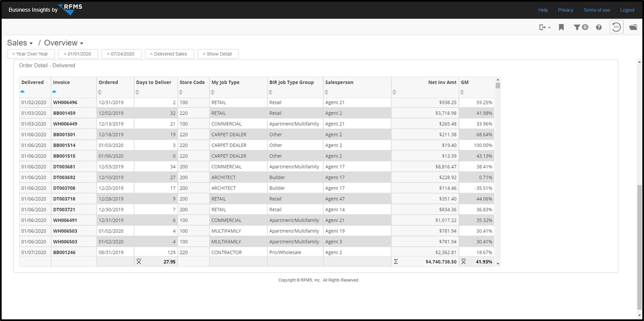Expand the Overview dropdown
644x321 pixels.
(x=64, y=43)
